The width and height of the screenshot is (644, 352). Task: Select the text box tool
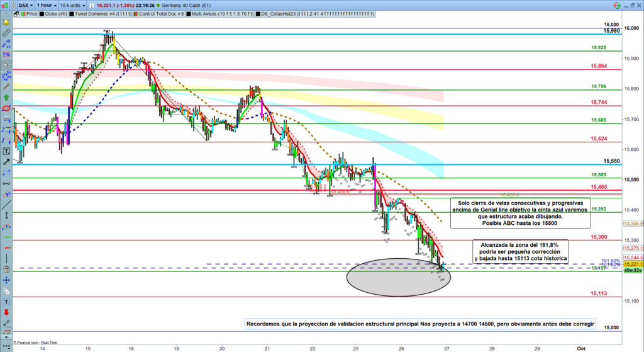[x=6, y=151]
